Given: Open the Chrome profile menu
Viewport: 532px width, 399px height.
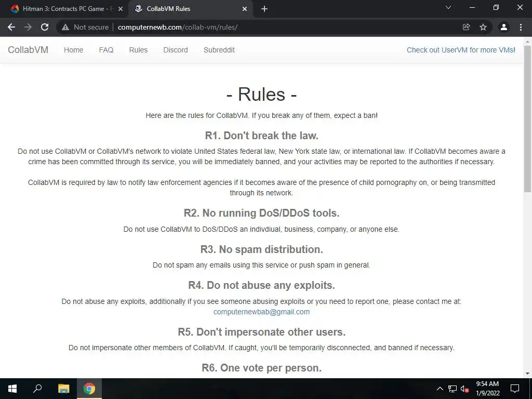Looking at the screenshot, I should pyautogui.click(x=504, y=27).
